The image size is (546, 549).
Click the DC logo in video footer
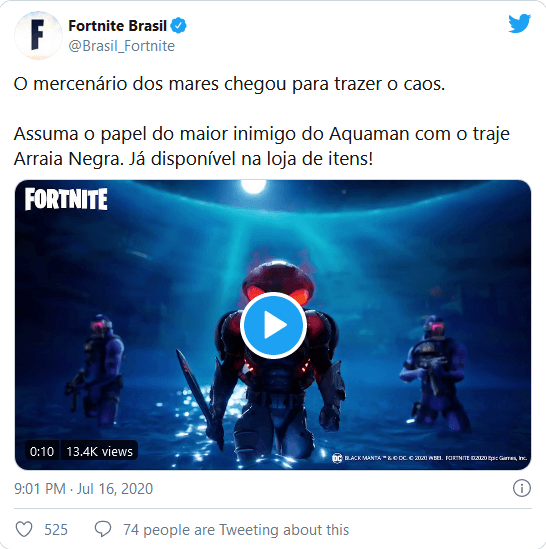(x=337, y=458)
